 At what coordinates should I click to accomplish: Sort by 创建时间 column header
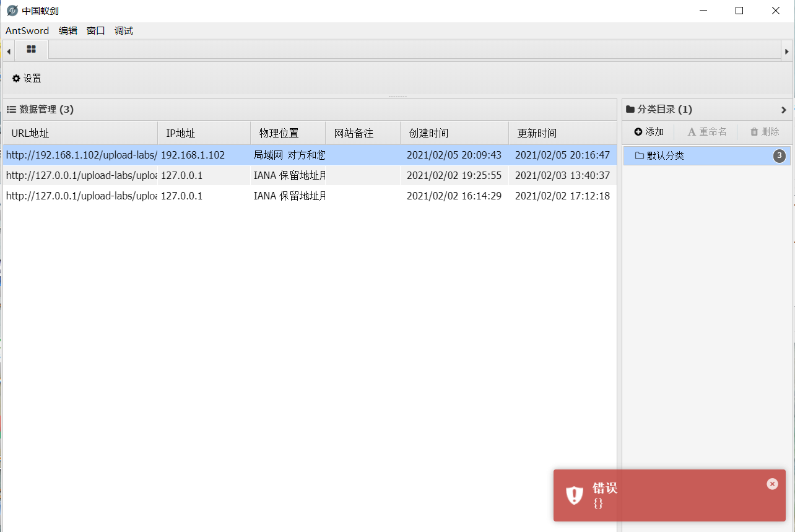[x=428, y=133]
